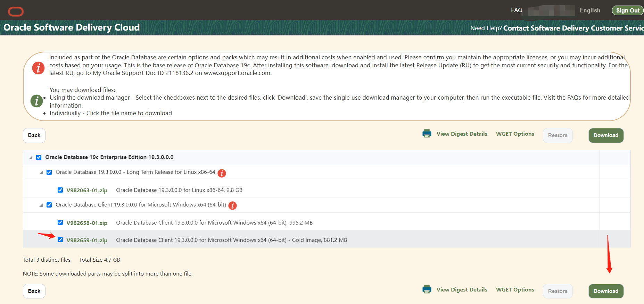Click the NOTE about split downloaded parts
644x304 pixels.
[x=108, y=274]
